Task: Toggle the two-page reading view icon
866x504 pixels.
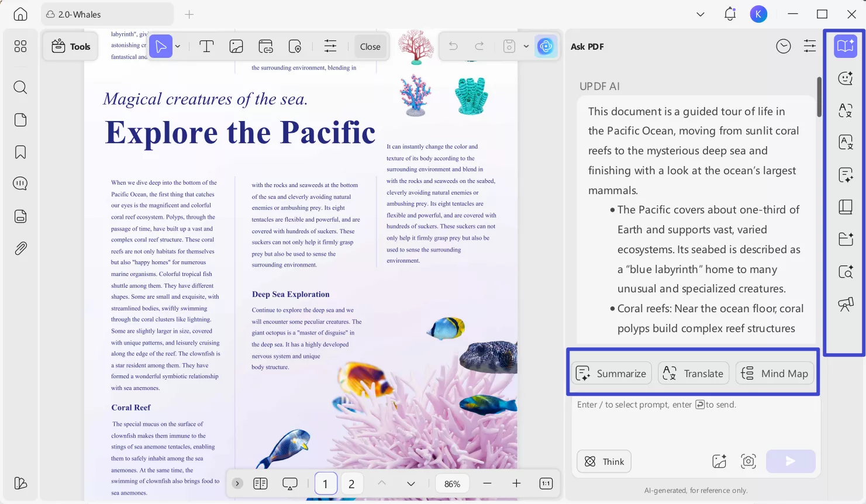Action: pyautogui.click(x=260, y=484)
